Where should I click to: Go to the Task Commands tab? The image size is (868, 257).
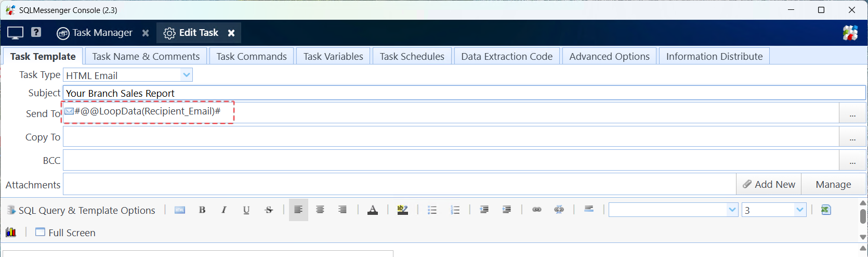click(x=252, y=56)
